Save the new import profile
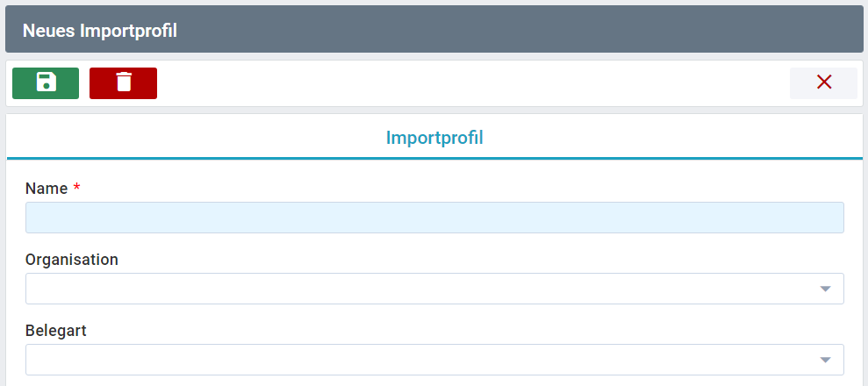This screenshot has width=868, height=386. tap(46, 83)
